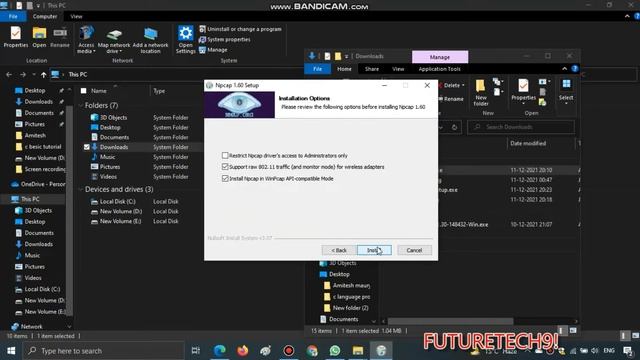This screenshot has width=640, height=360.
Task: Sort by Date modified column header
Action: click(528, 143)
